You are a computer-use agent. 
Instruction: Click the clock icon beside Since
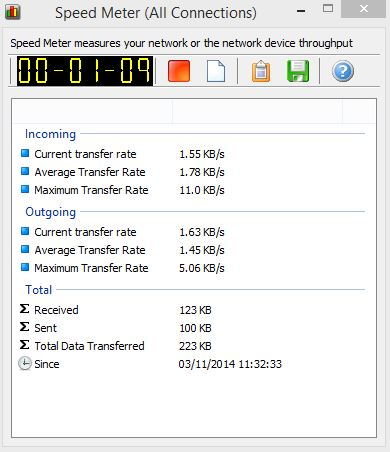coord(25,364)
